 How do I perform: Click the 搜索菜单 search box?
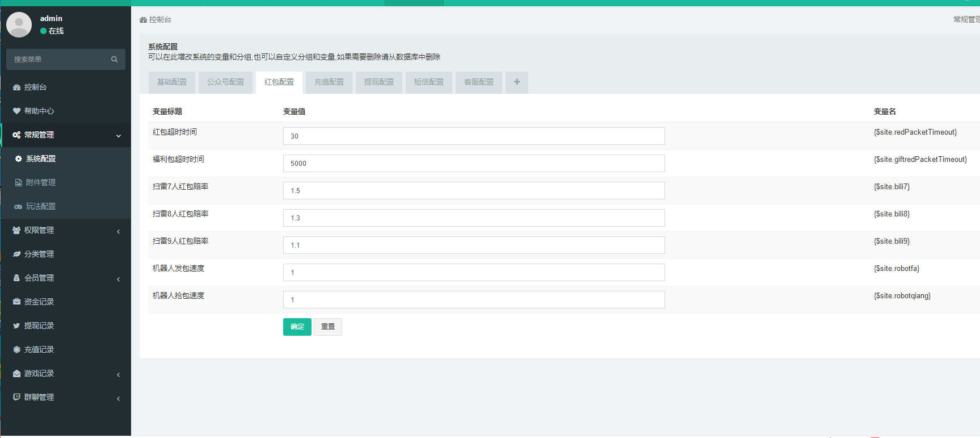(x=60, y=59)
